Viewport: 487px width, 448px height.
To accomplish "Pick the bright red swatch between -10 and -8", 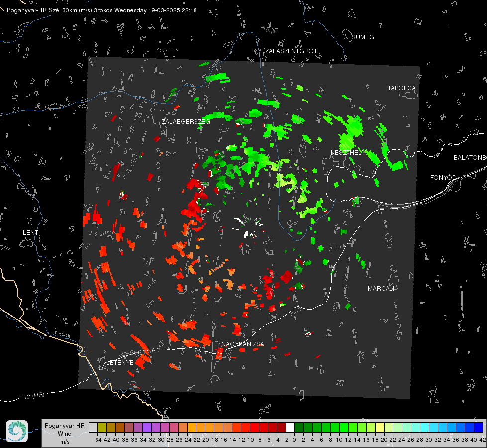I will point(255,427).
